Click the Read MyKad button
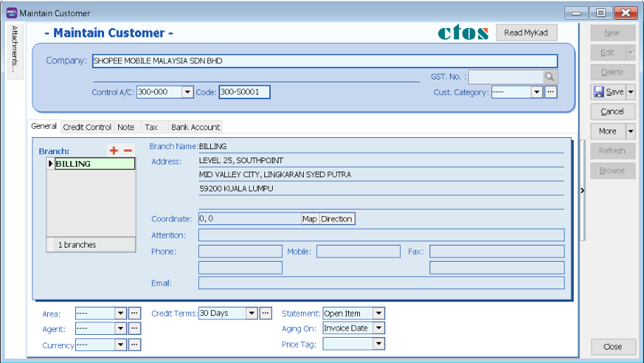The width and height of the screenshot is (644, 363). point(526,33)
